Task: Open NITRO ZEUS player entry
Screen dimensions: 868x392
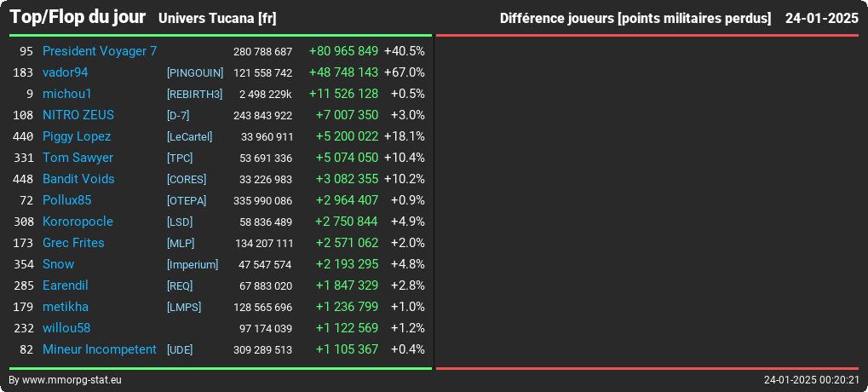Action: [x=78, y=115]
